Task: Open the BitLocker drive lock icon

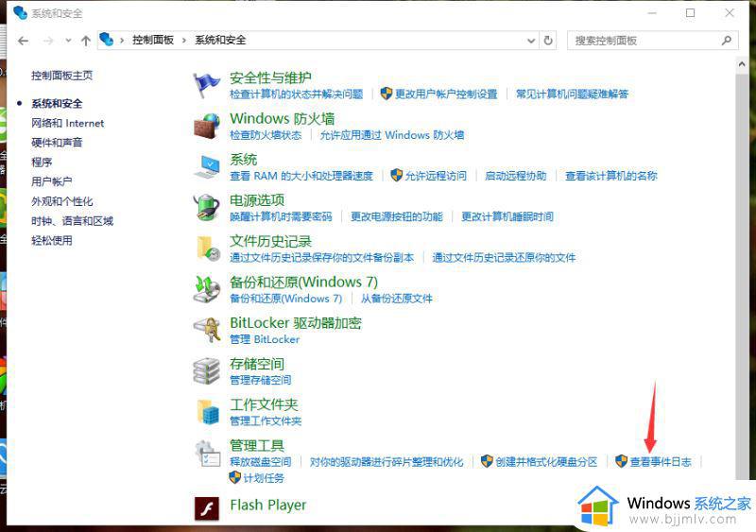Action: (x=207, y=330)
